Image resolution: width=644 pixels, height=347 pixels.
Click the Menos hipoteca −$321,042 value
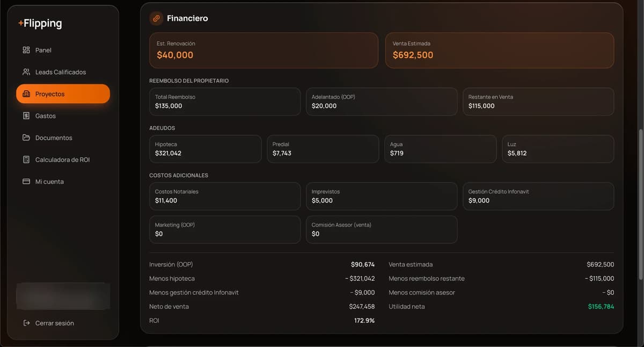pos(360,278)
